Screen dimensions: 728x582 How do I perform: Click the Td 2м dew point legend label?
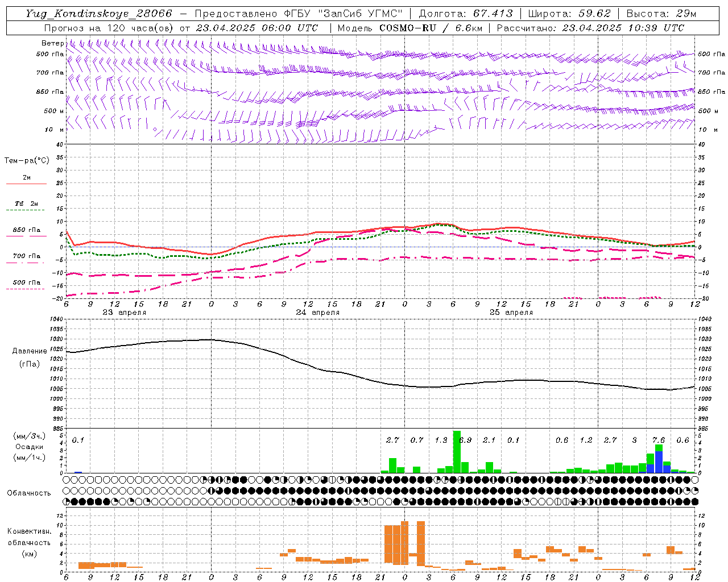coord(26,203)
